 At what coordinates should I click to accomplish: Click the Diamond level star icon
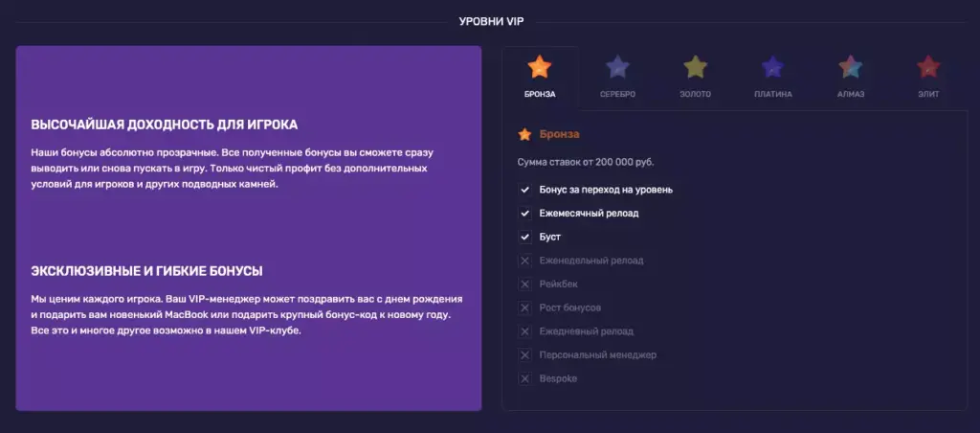(x=850, y=67)
